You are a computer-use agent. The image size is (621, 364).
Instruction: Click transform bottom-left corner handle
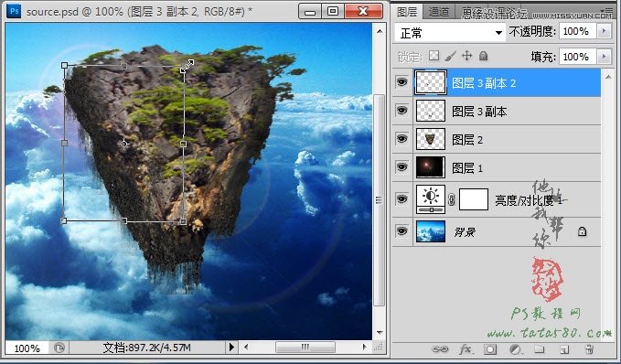click(64, 220)
